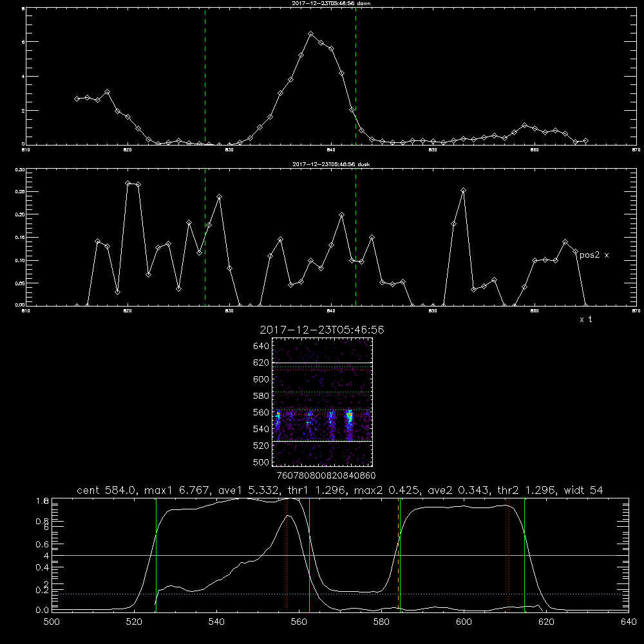
Task: Click the '500' label on bottom plot x-axis
Action: 52,622
